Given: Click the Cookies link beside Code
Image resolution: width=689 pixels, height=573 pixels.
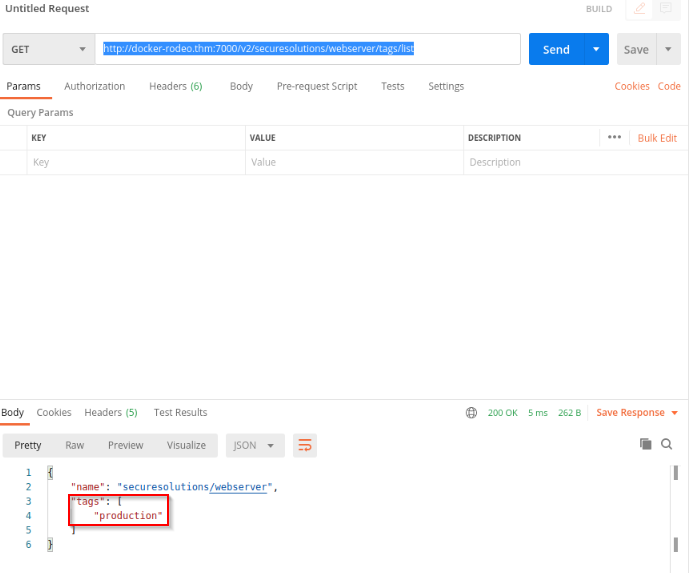Looking at the screenshot, I should 632,86.
